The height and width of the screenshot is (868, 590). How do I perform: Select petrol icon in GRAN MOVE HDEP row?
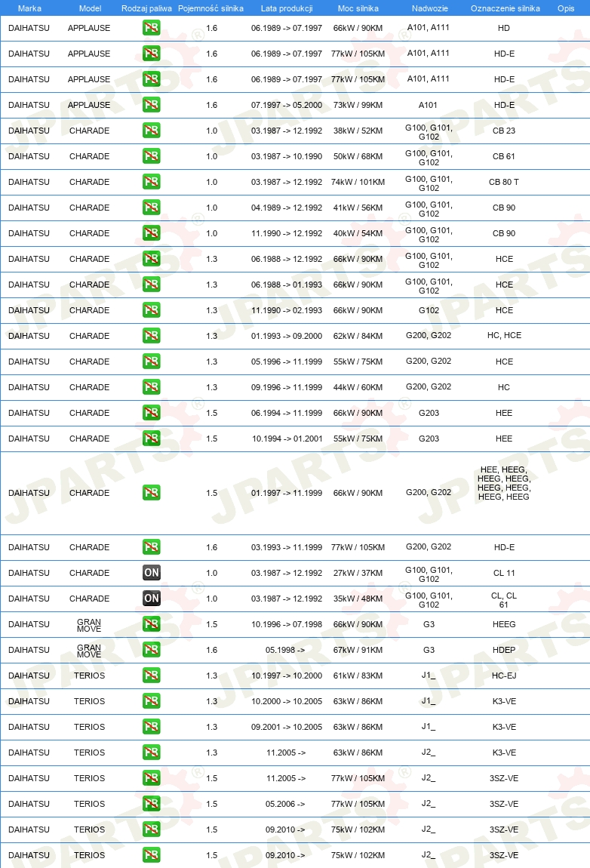[151, 650]
